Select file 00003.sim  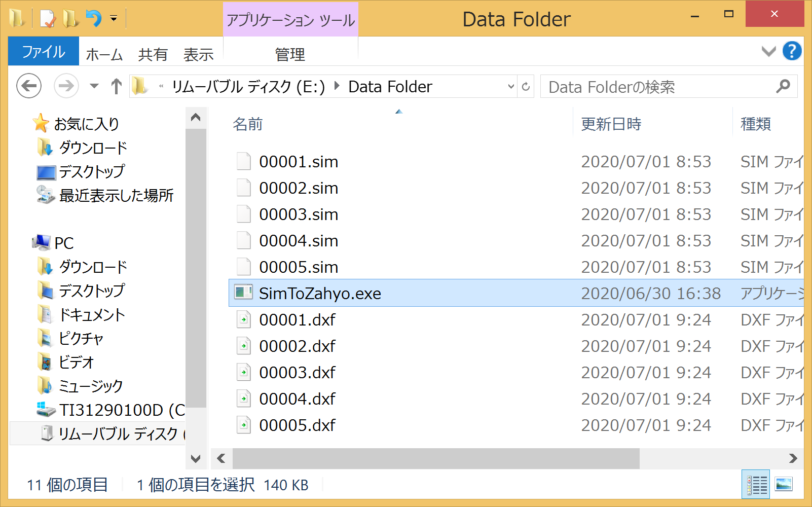click(299, 214)
